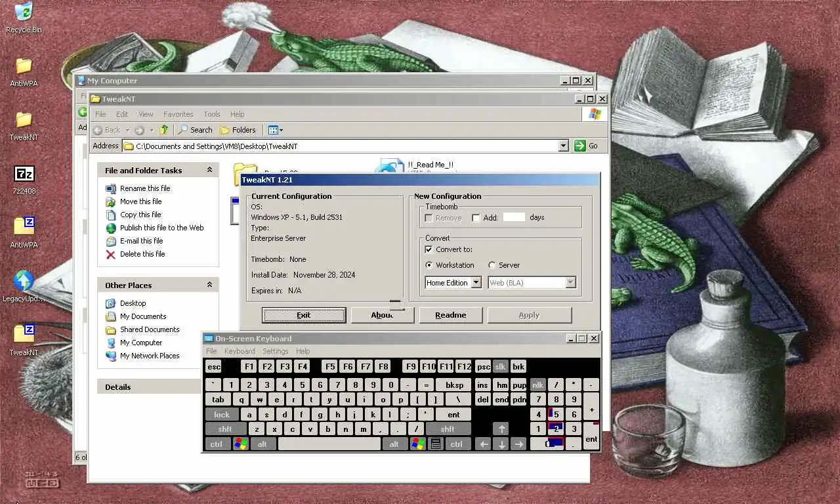Open the address bar dropdown arrow

coord(563,146)
